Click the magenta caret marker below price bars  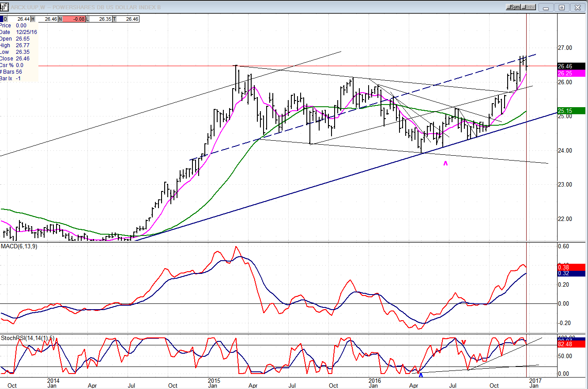[445, 164]
